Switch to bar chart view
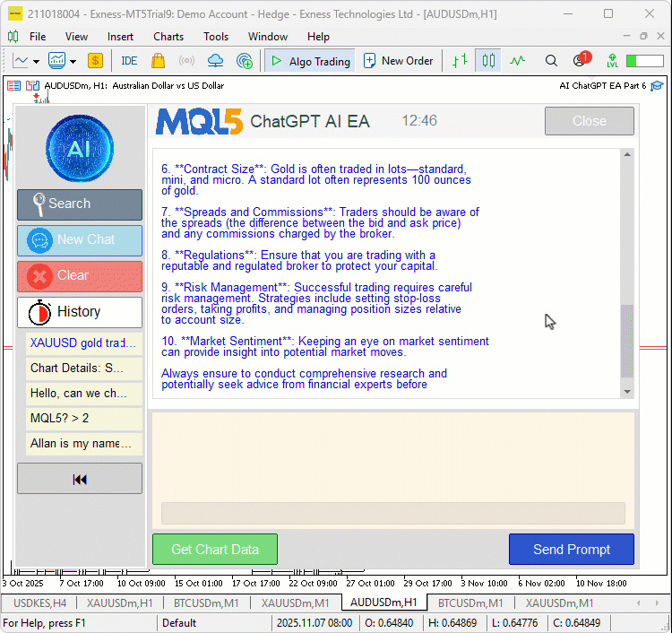The height and width of the screenshot is (633, 672). click(460, 61)
